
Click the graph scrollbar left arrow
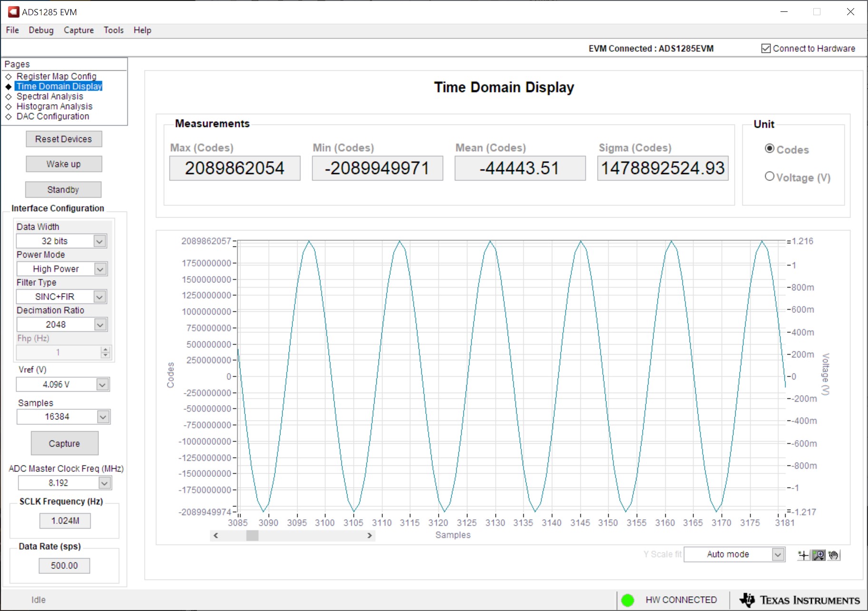216,536
